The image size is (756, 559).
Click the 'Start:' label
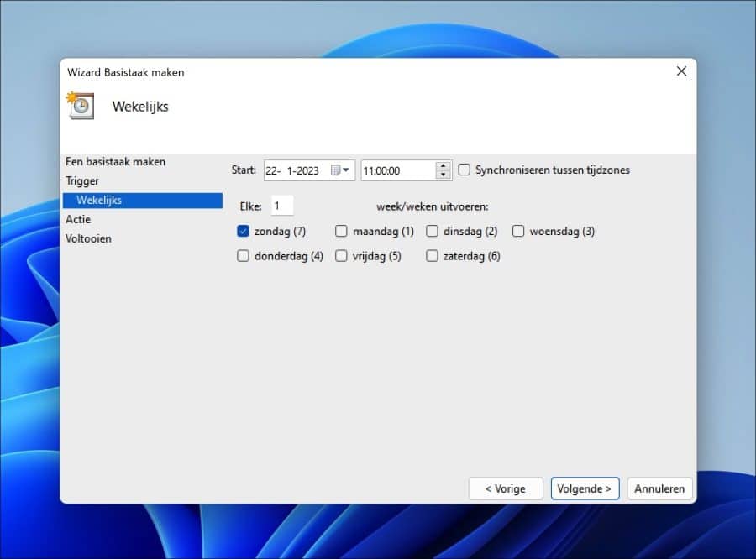[x=244, y=170]
